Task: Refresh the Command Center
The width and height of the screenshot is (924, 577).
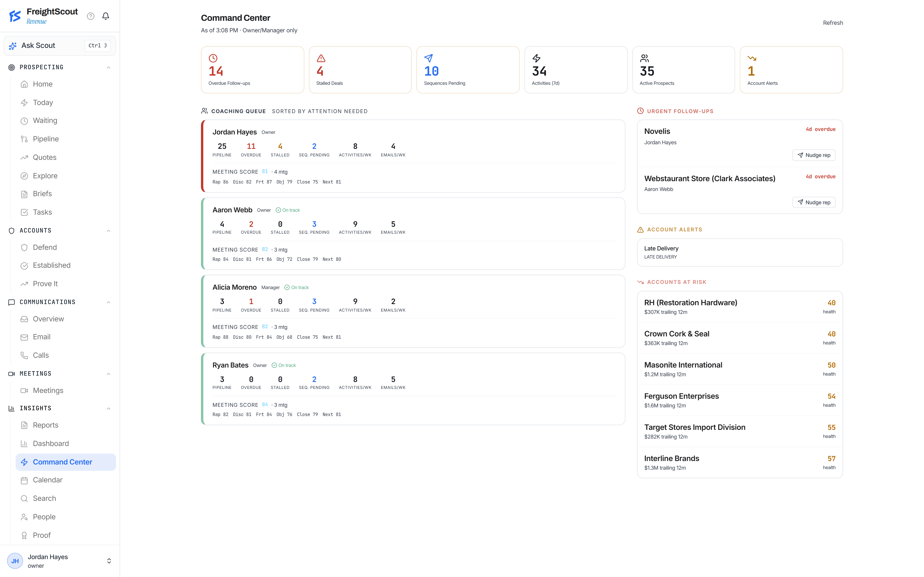Action: point(833,23)
